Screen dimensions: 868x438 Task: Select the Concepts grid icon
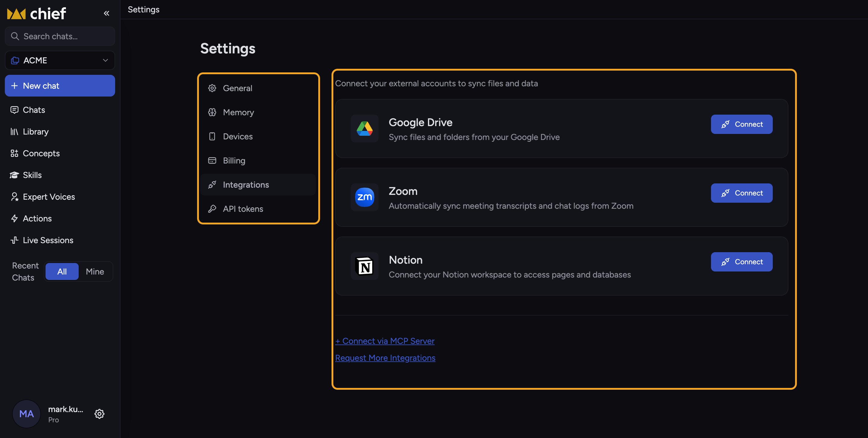[14, 154]
